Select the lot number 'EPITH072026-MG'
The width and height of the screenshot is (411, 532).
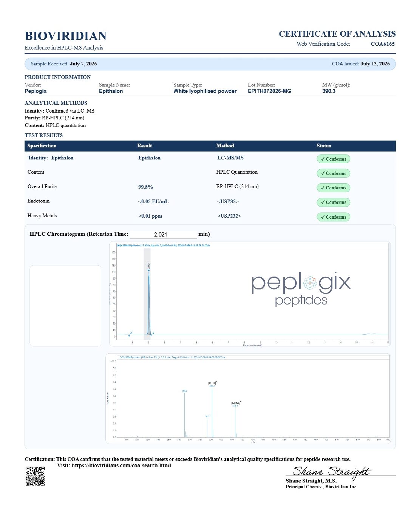[269, 91]
